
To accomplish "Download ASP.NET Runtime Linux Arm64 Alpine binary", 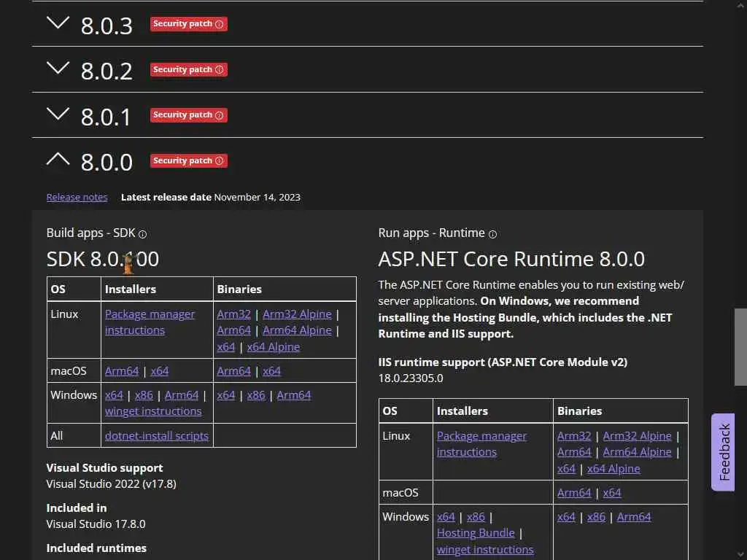I will (637, 452).
